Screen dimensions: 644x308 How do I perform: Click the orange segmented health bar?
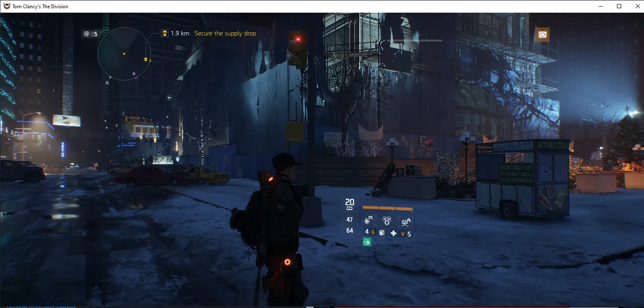(x=387, y=208)
